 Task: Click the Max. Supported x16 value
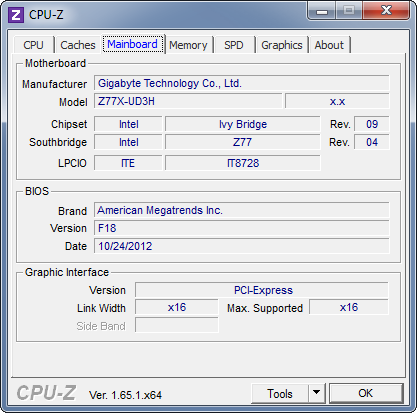coord(349,307)
